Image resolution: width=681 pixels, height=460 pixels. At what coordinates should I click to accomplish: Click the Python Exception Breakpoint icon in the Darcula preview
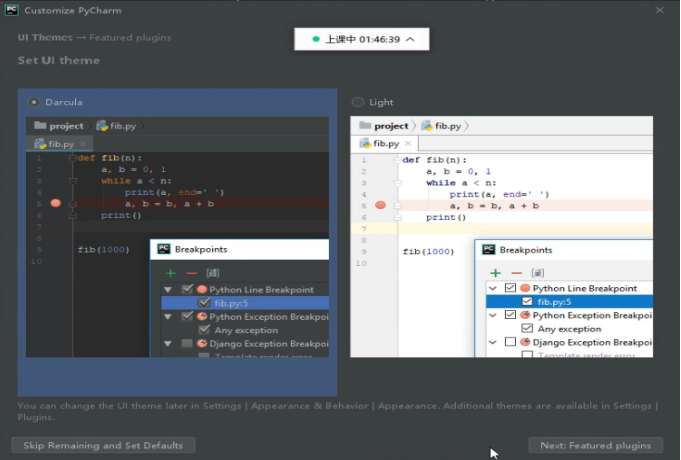202,316
